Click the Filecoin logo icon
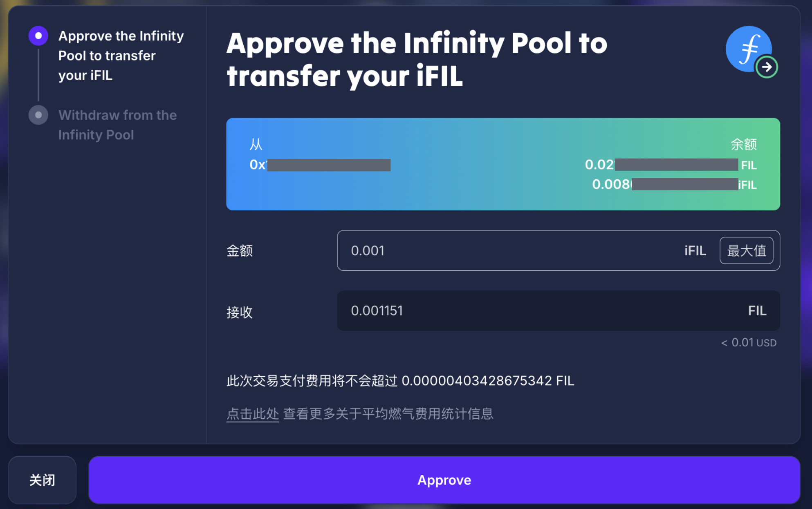 pos(747,48)
